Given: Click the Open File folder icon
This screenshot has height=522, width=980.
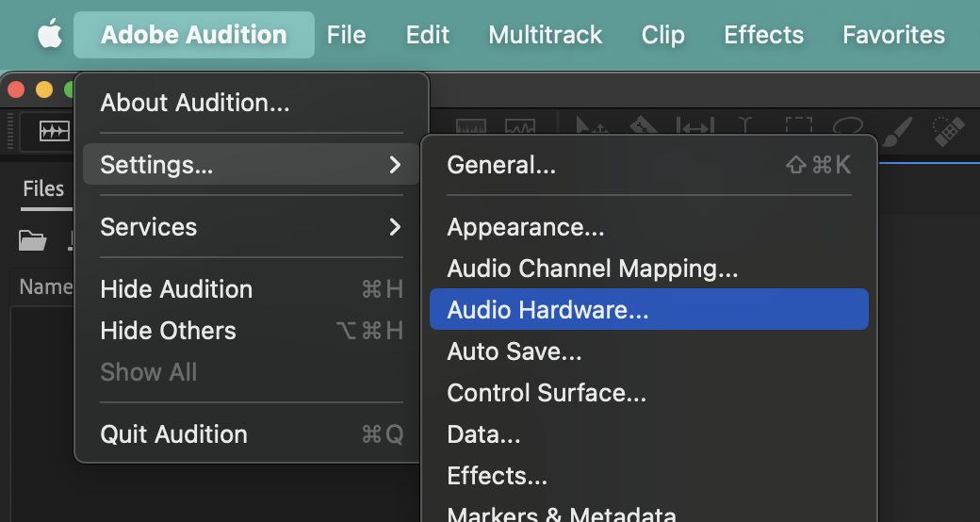Looking at the screenshot, I should pyautogui.click(x=32, y=240).
